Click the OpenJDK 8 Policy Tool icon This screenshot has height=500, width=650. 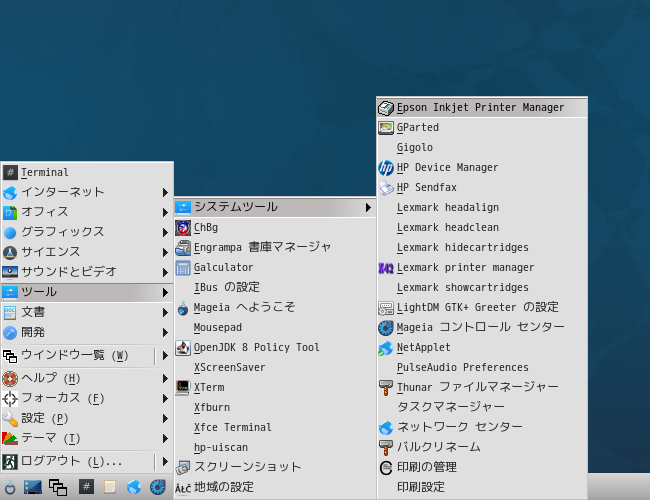pos(183,348)
